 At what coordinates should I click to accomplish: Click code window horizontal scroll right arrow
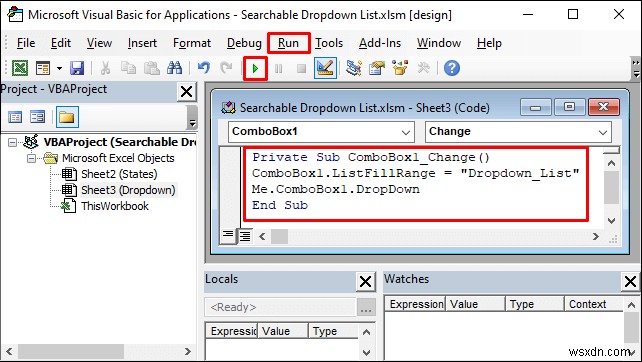point(596,236)
